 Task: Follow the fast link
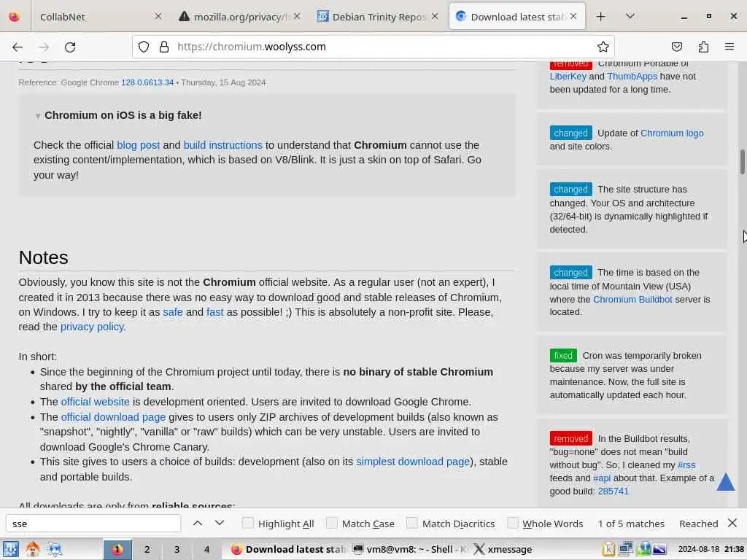215,312
